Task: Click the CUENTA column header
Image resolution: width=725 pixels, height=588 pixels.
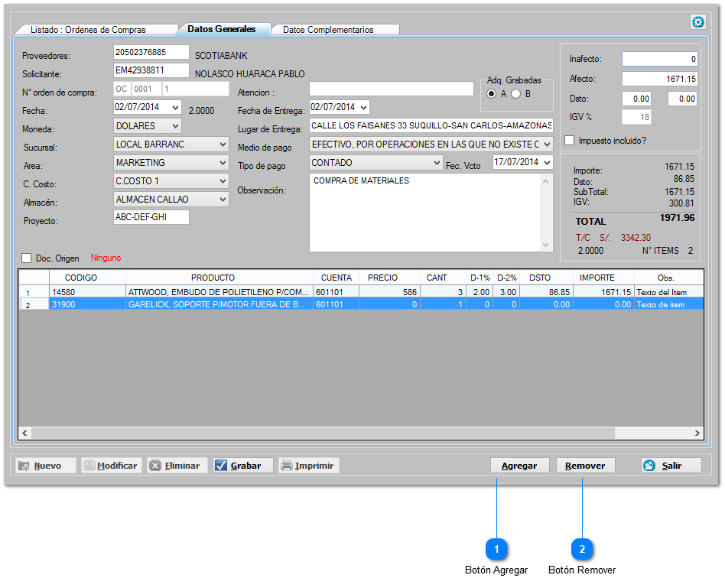Action: pyautogui.click(x=336, y=278)
